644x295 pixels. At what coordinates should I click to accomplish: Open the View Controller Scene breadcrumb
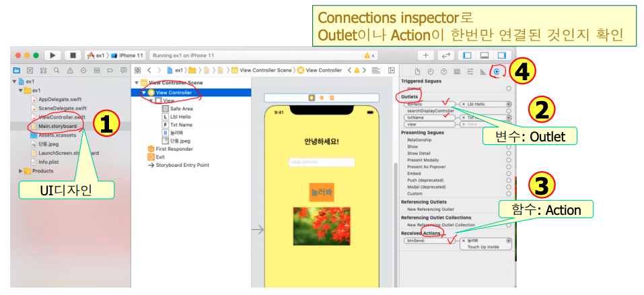pos(261,70)
